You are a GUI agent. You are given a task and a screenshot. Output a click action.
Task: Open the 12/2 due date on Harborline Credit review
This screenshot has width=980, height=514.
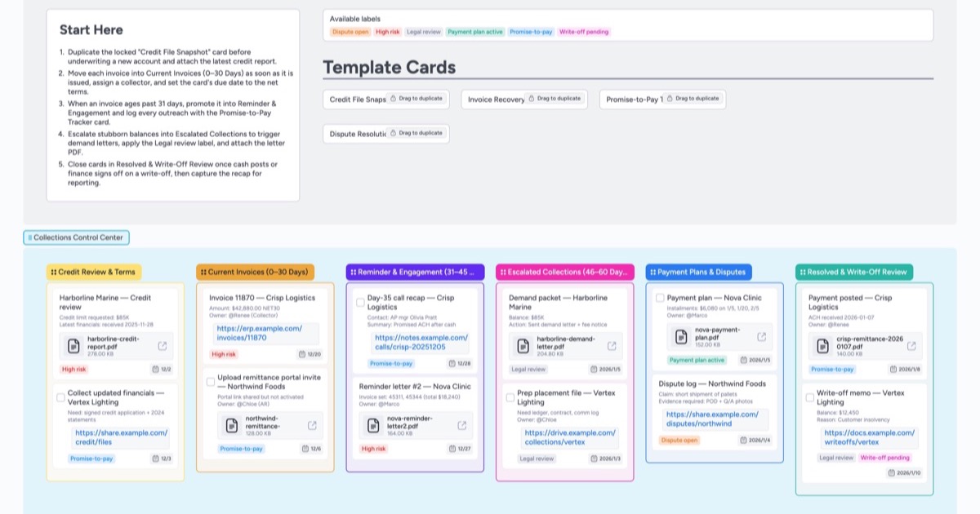coord(162,369)
